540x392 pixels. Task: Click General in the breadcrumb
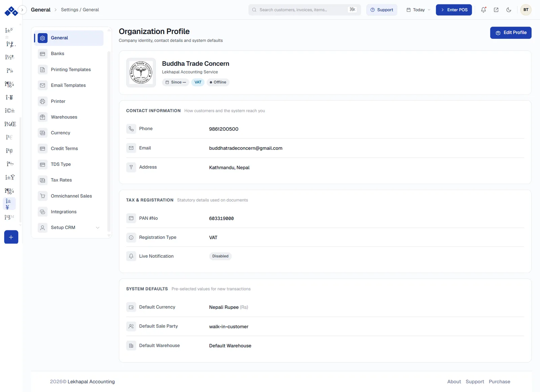40,10
